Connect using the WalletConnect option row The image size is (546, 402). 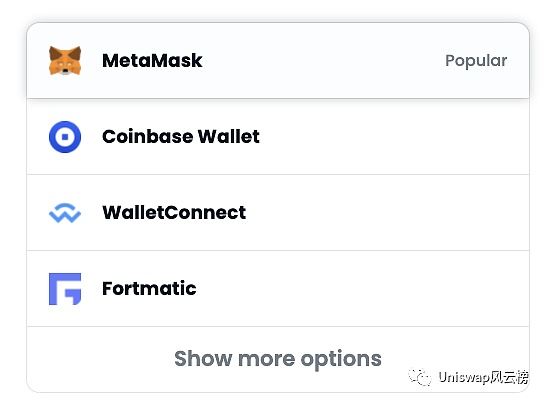point(278,212)
